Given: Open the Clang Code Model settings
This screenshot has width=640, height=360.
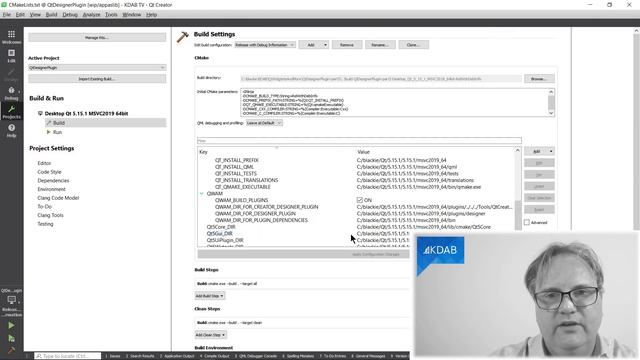Looking at the screenshot, I should 58,198.
